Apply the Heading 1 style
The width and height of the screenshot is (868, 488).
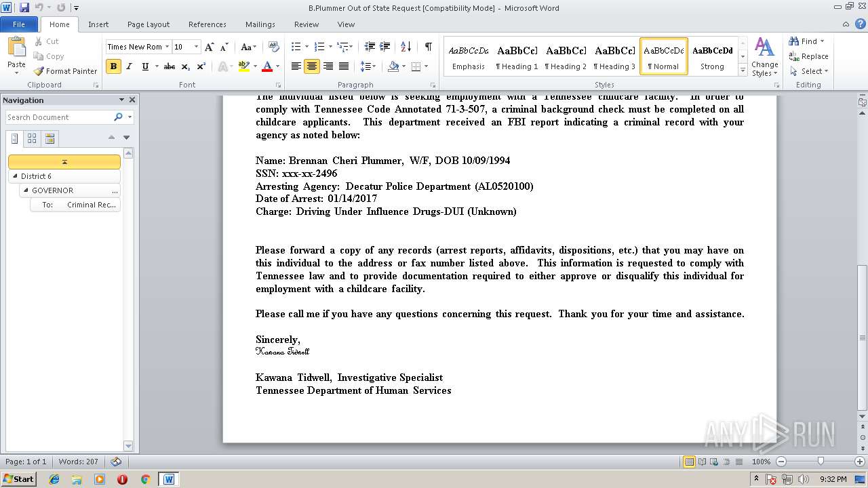(517, 56)
